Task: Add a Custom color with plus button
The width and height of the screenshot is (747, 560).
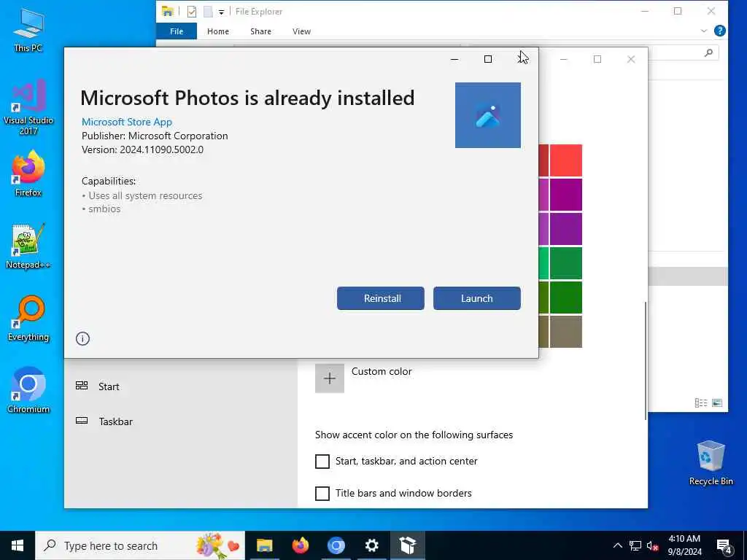Action: [x=329, y=378]
